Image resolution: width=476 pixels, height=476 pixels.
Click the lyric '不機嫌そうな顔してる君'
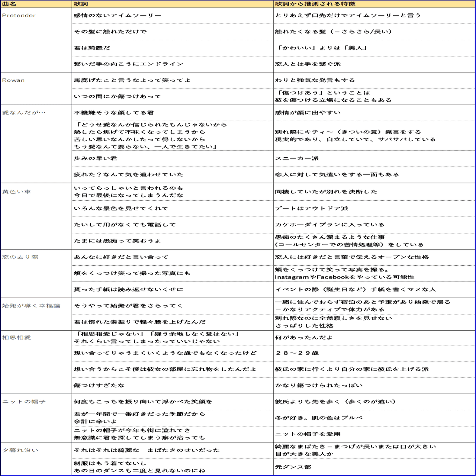coord(173,113)
